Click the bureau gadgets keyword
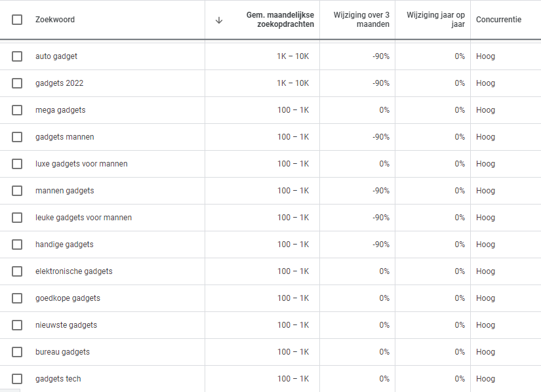This screenshot has width=541, height=392. tap(62, 352)
